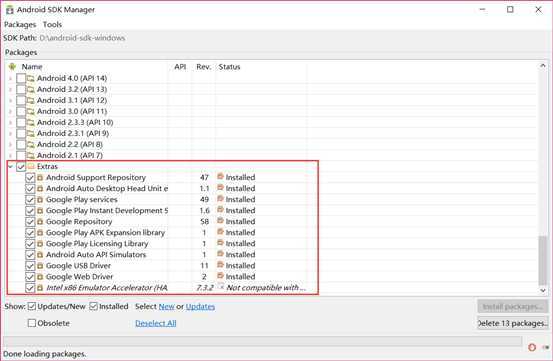This screenshot has width=553, height=361.
Task: Click the scrollbar down arrow
Action: pos(543,290)
